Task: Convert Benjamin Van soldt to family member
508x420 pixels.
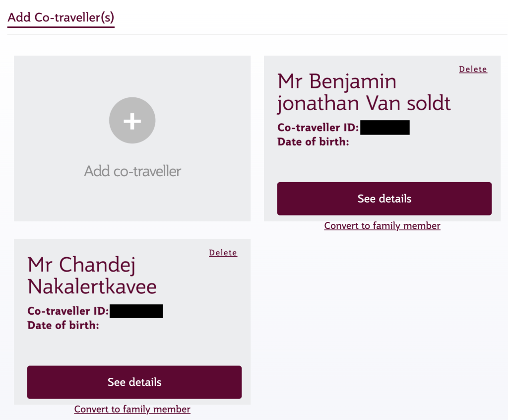Action: pyautogui.click(x=382, y=226)
